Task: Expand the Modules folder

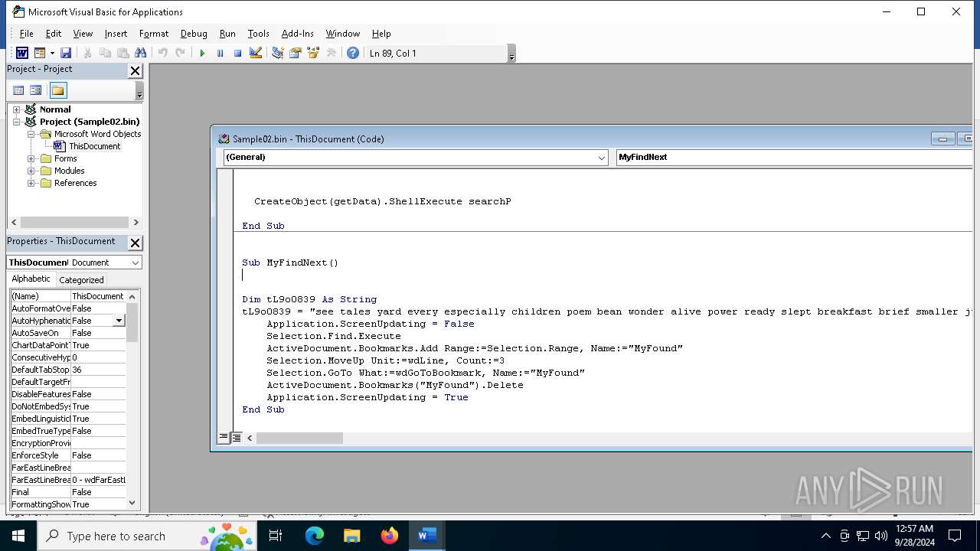Action: coord(31,171)
